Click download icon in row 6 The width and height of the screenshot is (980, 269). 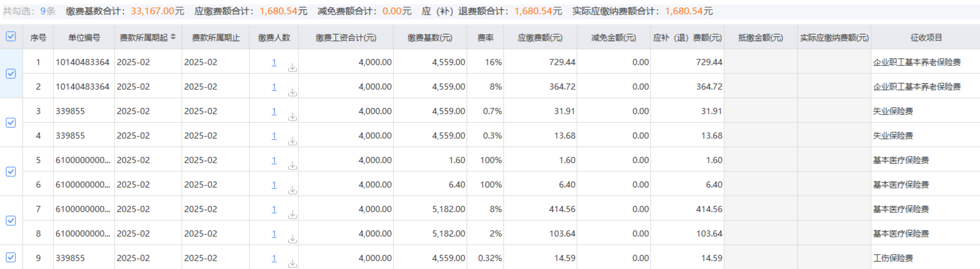pyautogui.click(x=292, y=190)
